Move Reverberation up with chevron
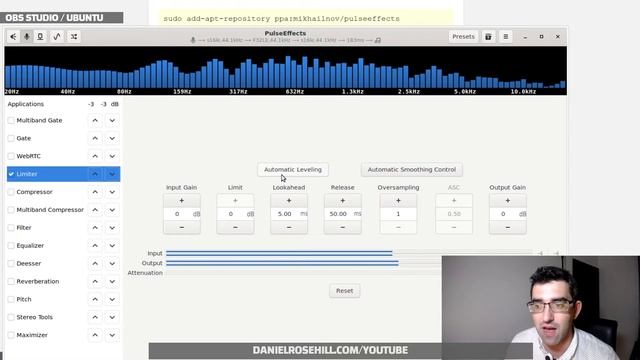Viewport: 640px width, 360px height. pyautogui.click(x=95, y=282)
